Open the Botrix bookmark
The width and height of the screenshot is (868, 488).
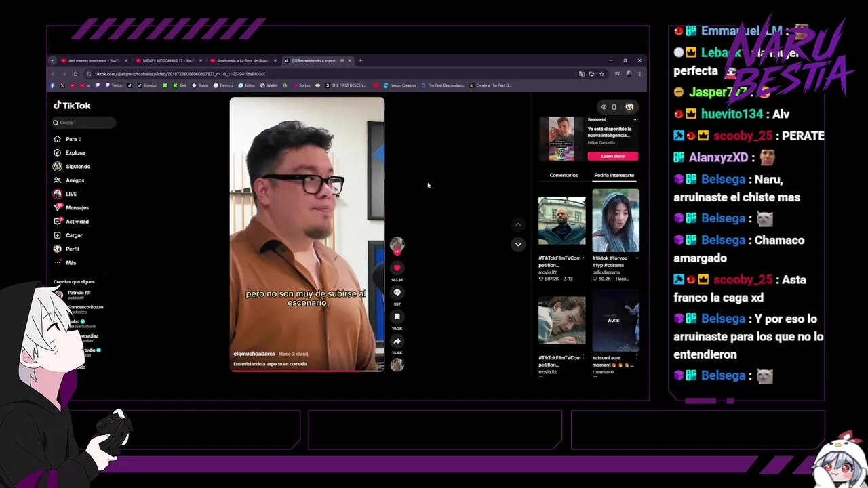point(200,85)
